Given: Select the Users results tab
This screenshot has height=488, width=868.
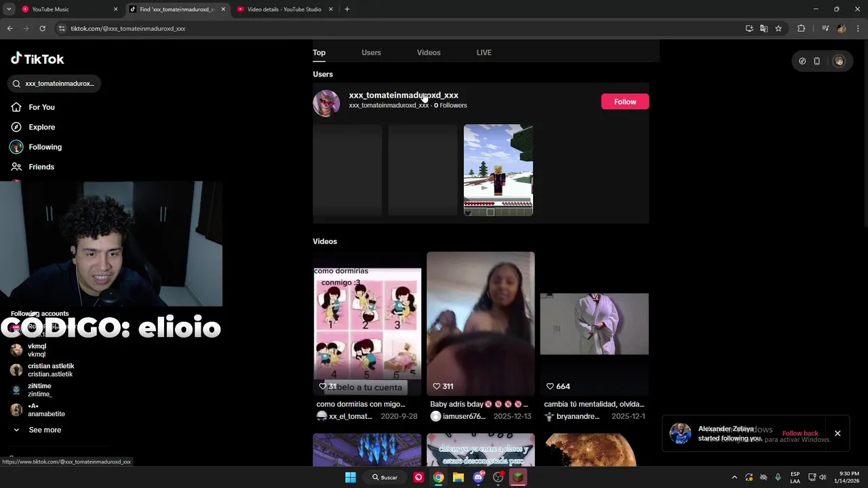Looking at the screenshot, I should tap(371, 52).
